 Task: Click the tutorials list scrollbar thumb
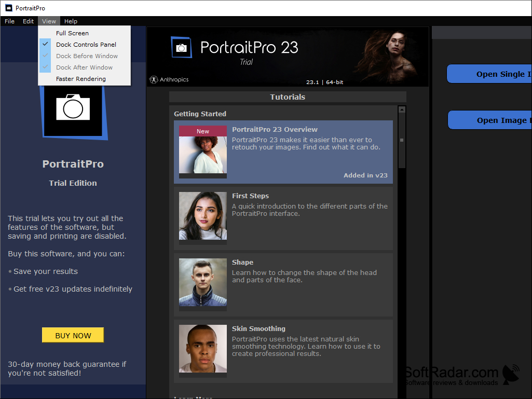point(402,140)
